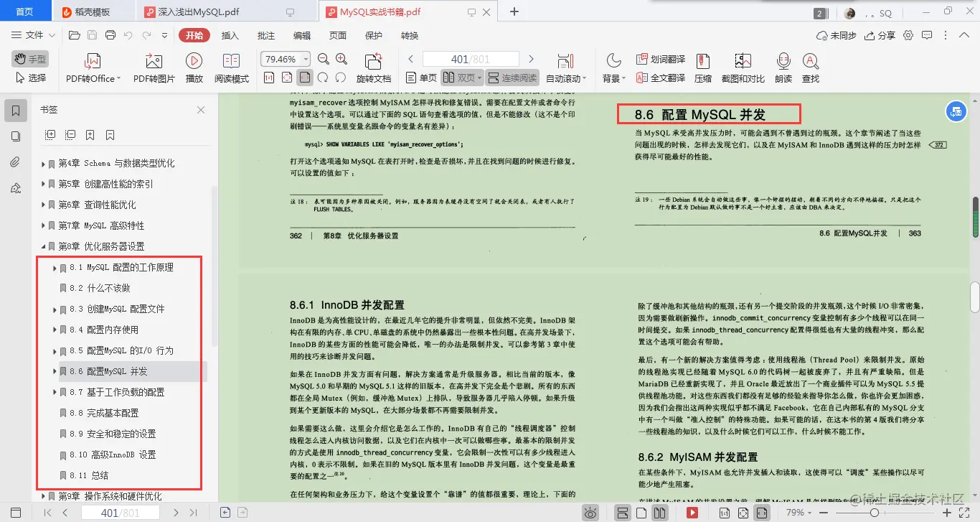Image resolution: width=980 pixels, height=522 pixels.
Task: Expand 8.5 配置MySQL 的I/O 行为 bookmark
Action: click(x=55, y=351)
